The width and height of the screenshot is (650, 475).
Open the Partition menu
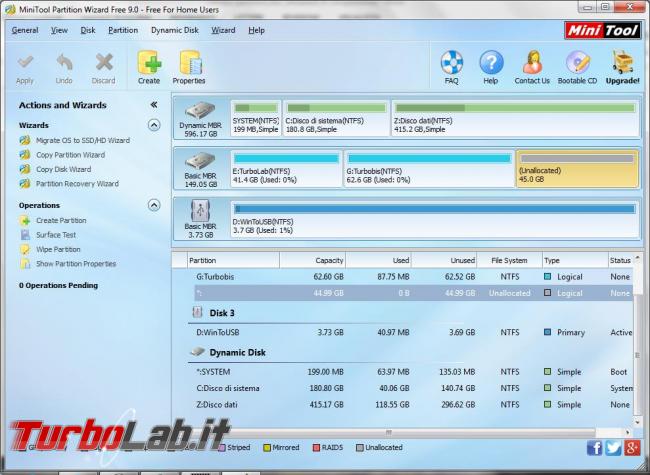point(123,30)
